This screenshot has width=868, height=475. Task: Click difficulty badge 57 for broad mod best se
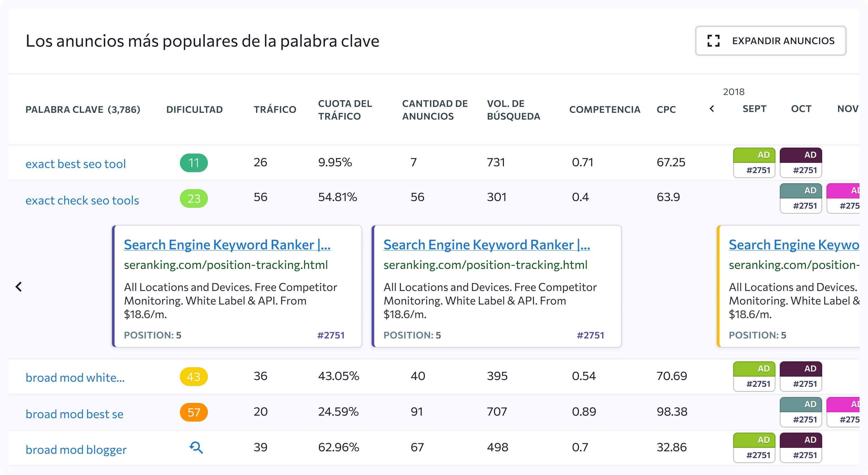pyautogui.click(x=194, y=412)
